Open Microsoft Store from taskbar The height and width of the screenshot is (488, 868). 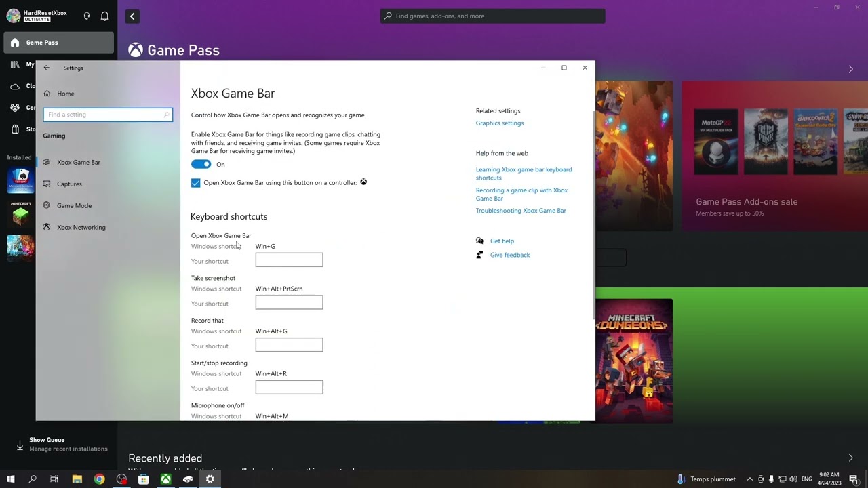[144, 479]
